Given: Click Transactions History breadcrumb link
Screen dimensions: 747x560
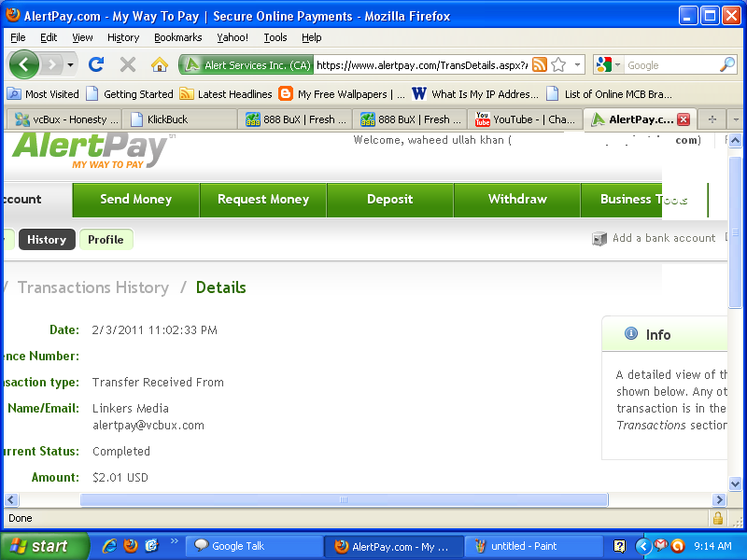Looking at the screenshot, I should pyautogui.click(x=93, y=287).
